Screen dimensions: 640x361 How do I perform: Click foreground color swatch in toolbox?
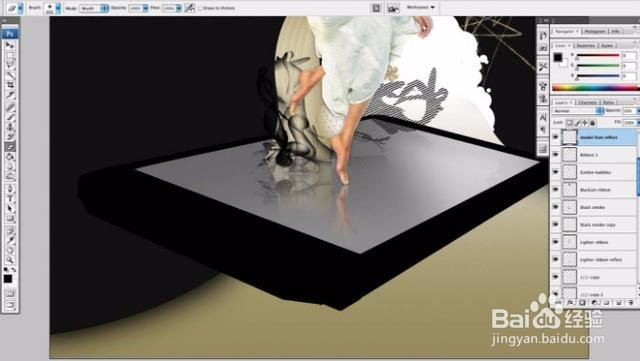click(x=8, y=279)
